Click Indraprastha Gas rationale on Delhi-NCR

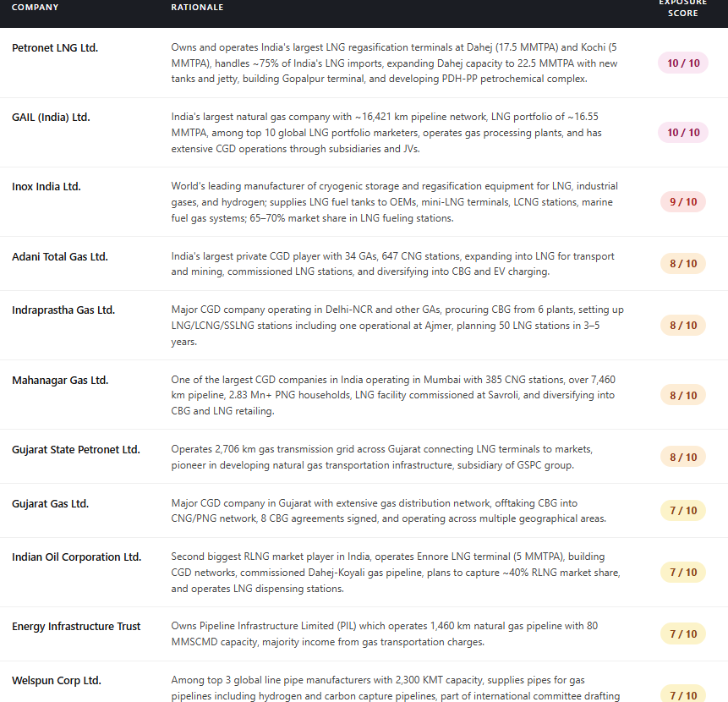click(x=397, y=326)
